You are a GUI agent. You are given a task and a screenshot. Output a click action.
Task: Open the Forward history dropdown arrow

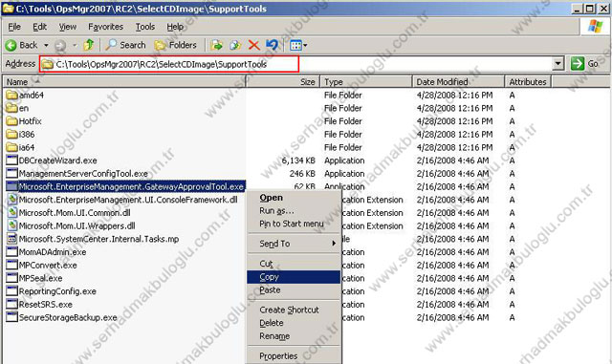(75, 46)
